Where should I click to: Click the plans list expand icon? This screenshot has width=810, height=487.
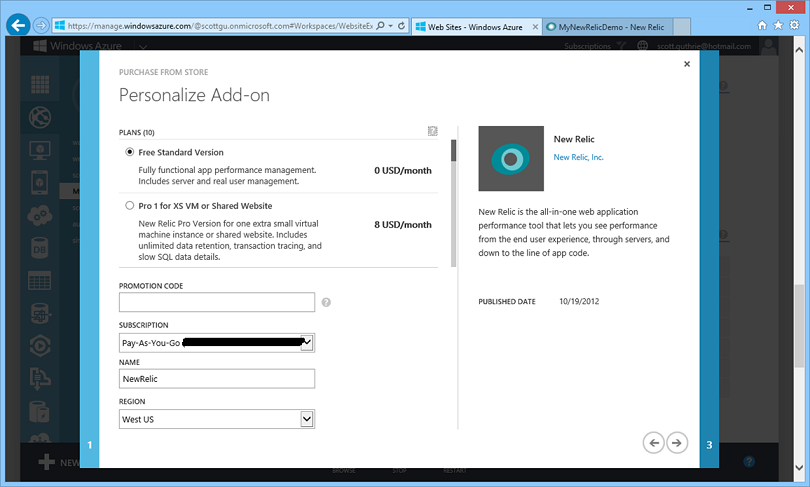click(432, 131)
